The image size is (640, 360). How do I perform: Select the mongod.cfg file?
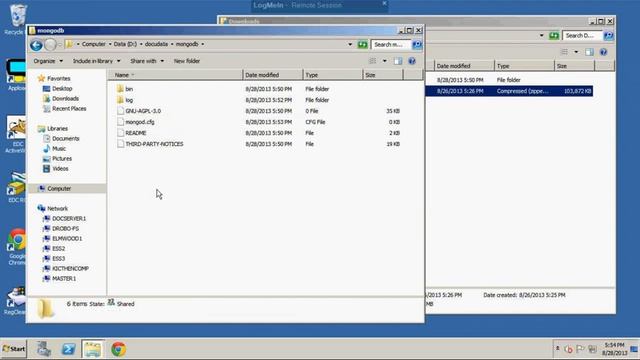[140, 122]
